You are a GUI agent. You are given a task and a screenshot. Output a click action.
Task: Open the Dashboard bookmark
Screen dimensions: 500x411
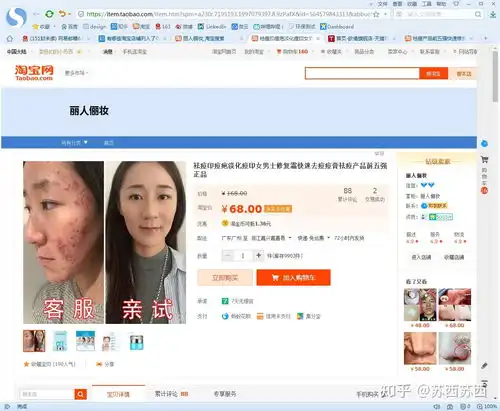337,26
